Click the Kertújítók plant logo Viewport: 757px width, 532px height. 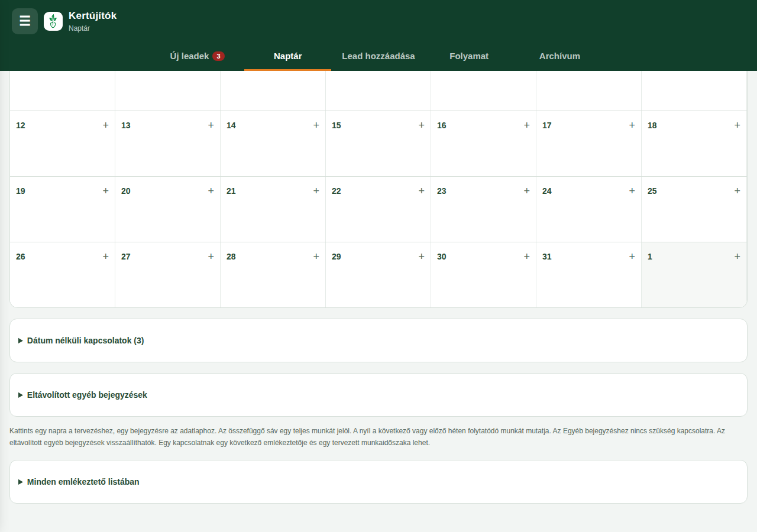click(x=53, y=21)
